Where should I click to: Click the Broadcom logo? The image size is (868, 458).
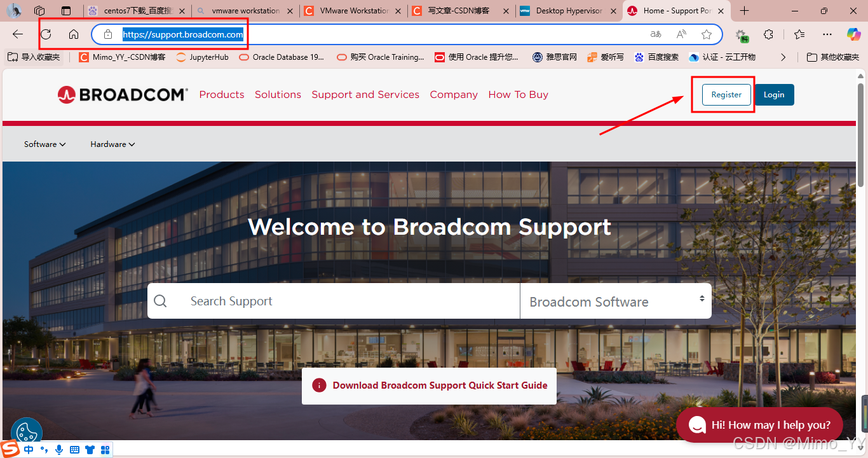[123, 95]
